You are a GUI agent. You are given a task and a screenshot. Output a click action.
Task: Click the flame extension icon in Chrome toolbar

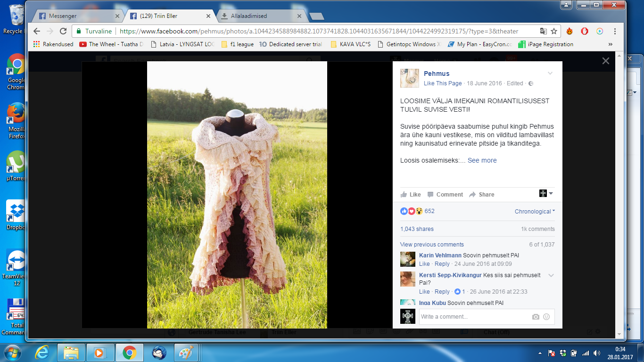[x=570, y=31]
